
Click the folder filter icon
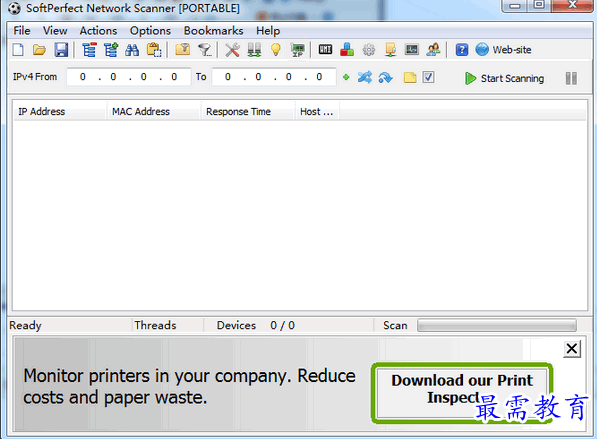point(183,49)
